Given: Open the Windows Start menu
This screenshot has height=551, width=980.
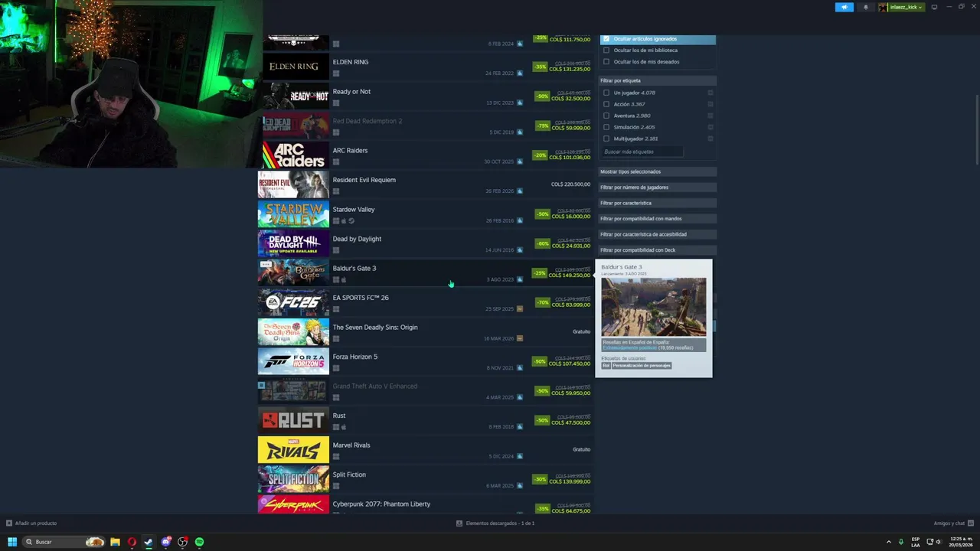Looking at the screenshot, I should [12, 542].
